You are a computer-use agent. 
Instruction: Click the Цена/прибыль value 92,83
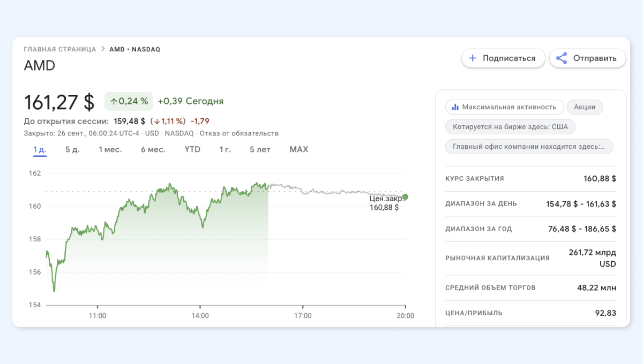coord(606,313)
